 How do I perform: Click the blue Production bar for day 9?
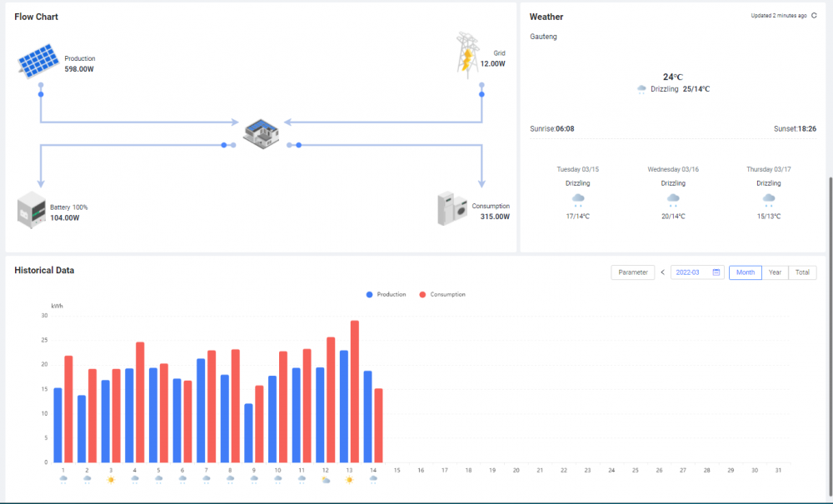coord(248,433)
